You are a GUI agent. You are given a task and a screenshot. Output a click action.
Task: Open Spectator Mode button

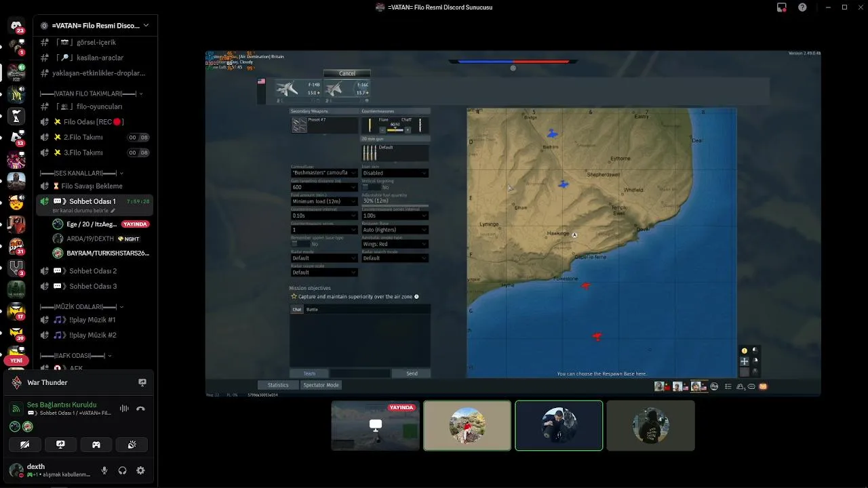coord(321,385)
